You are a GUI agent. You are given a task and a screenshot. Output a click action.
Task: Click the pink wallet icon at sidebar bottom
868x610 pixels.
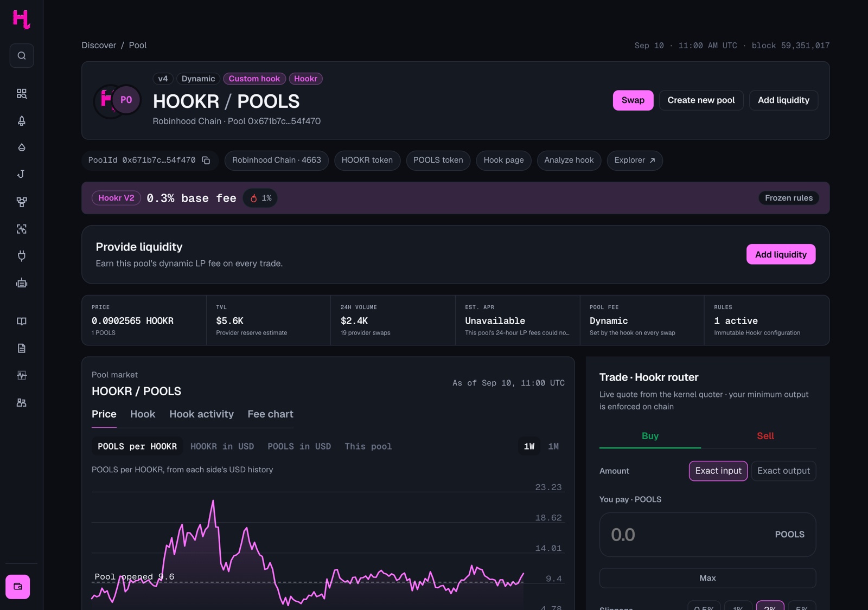tap(18, 587)
